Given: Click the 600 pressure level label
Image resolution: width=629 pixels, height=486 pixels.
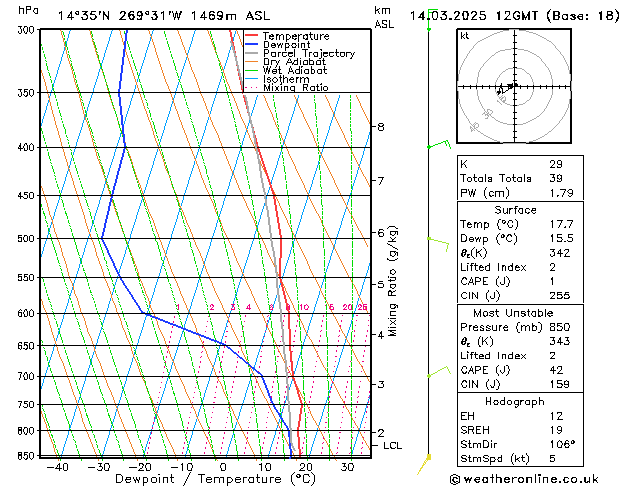Looking at the screenshot, I should click(28, 313).
